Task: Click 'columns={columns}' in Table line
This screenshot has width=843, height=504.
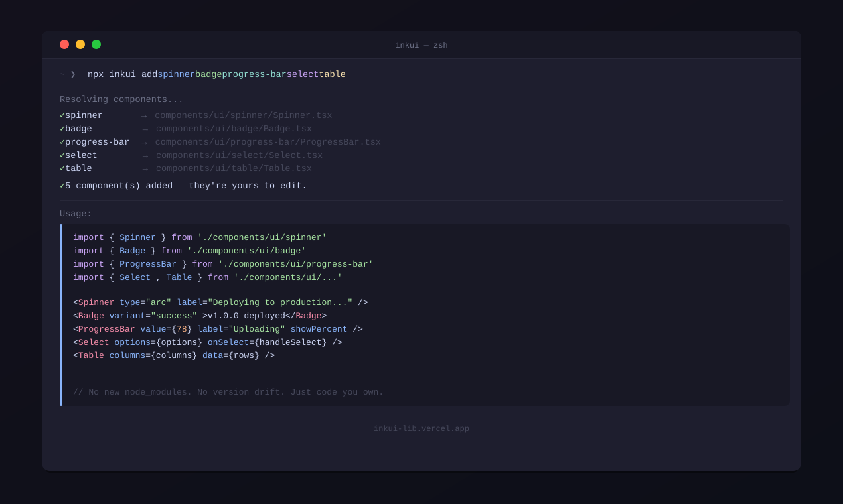Action: point(153,355)
